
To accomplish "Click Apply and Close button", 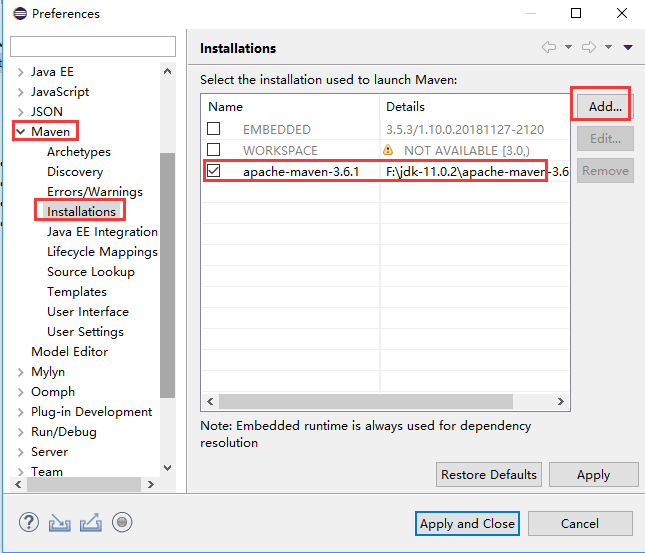I will pos(467,523).
